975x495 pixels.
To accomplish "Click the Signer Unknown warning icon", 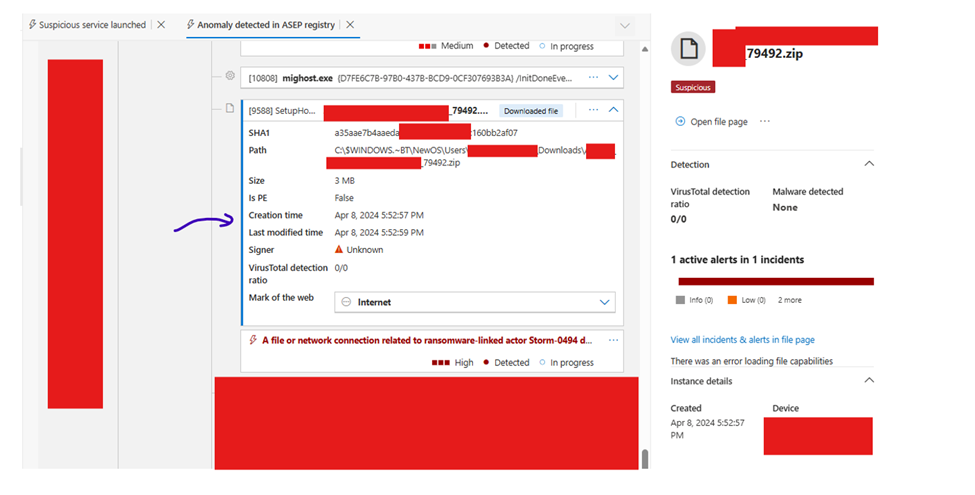I will [x=339, y=250].
